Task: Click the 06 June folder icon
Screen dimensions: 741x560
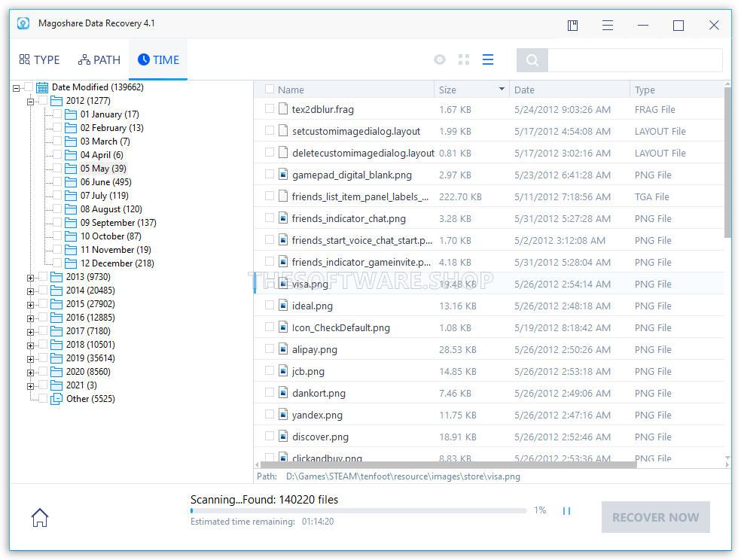Action: pyautogui.click(x=71, y=182)
